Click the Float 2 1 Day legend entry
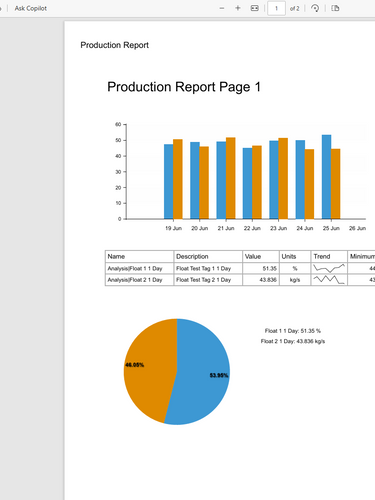This screenshot has width=375, height=500. tap(293, 341)
